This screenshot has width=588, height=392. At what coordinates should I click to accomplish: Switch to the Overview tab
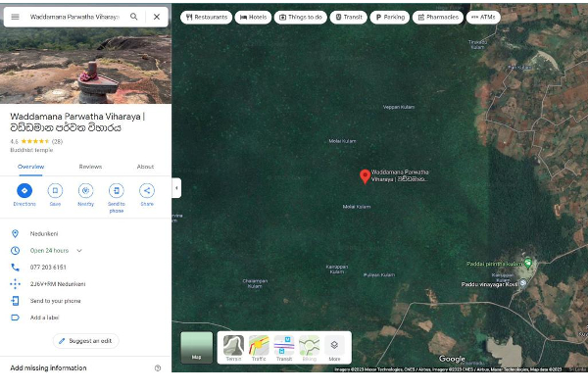(x=30, y=167)
